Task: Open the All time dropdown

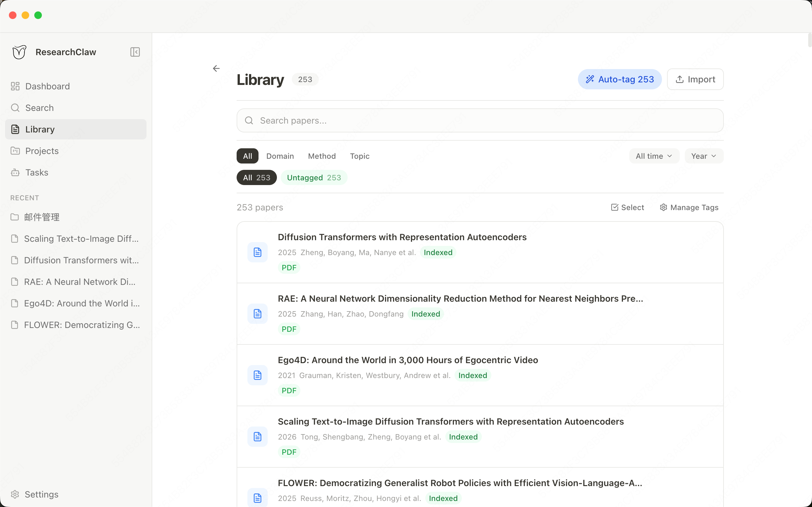Action: [653, 156]
